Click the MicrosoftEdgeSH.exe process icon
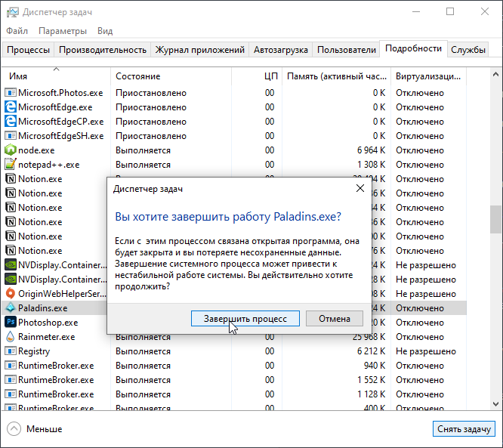 click(11, 136)
